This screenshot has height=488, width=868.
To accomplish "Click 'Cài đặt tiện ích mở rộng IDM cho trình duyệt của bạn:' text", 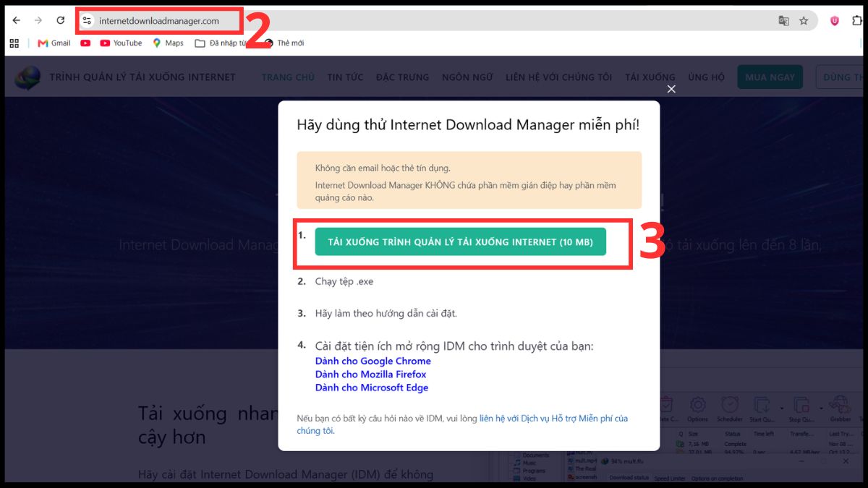I will click(x=454, y=346).
